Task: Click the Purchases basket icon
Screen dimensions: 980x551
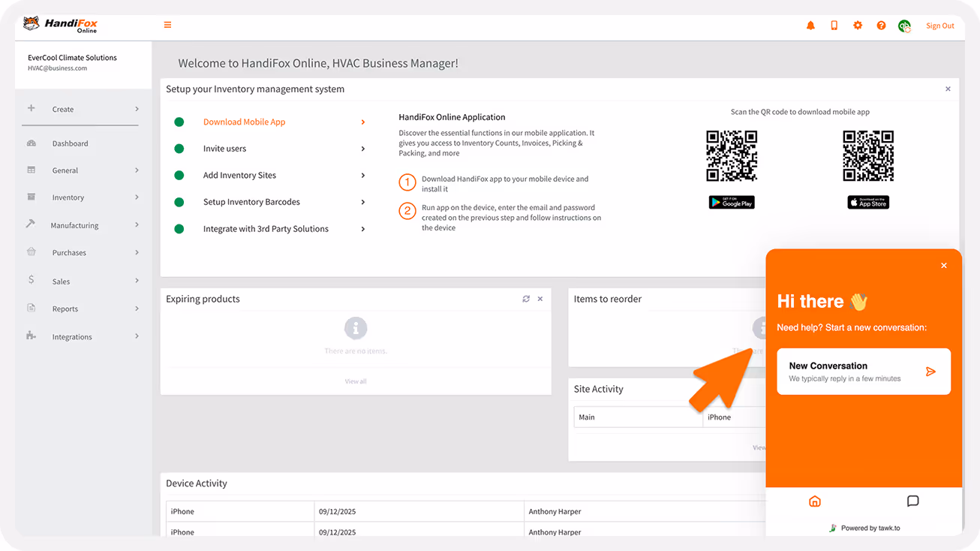Action: tap(31, 251)
